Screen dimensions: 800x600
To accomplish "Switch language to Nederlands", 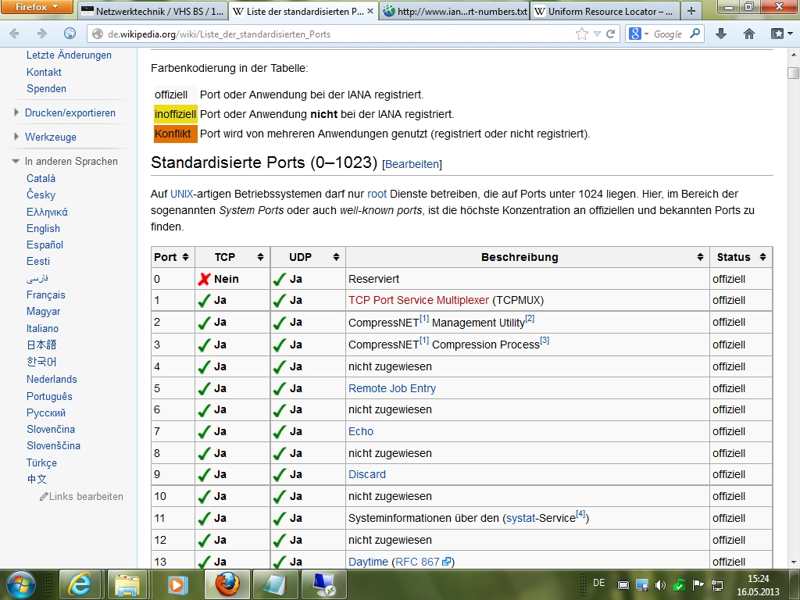I will click(x=52, y=379).
